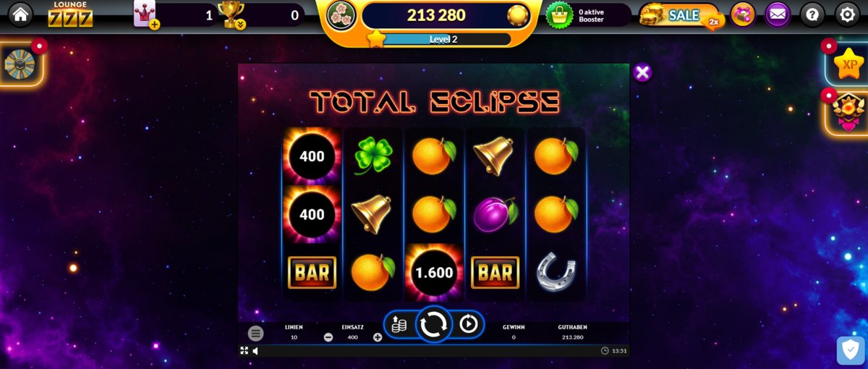Add crowns with the plus crown icon

pyautogui.click(x=146, y=14)
